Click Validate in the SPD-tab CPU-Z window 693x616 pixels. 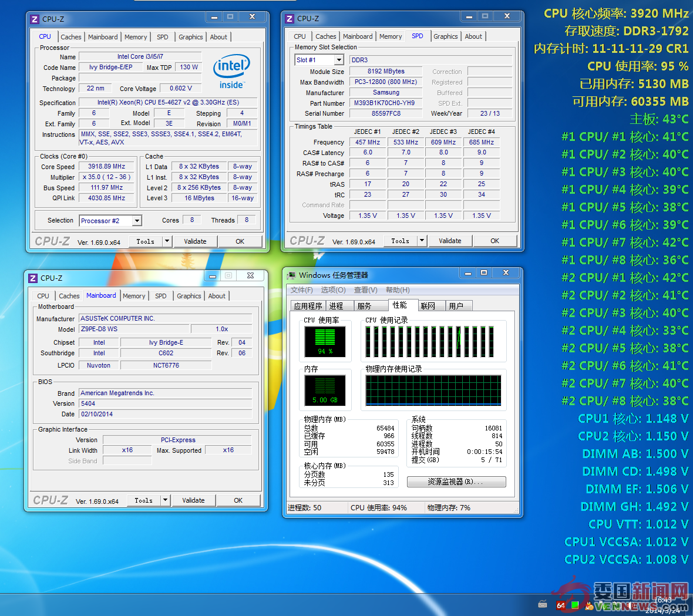pos(450,241)
